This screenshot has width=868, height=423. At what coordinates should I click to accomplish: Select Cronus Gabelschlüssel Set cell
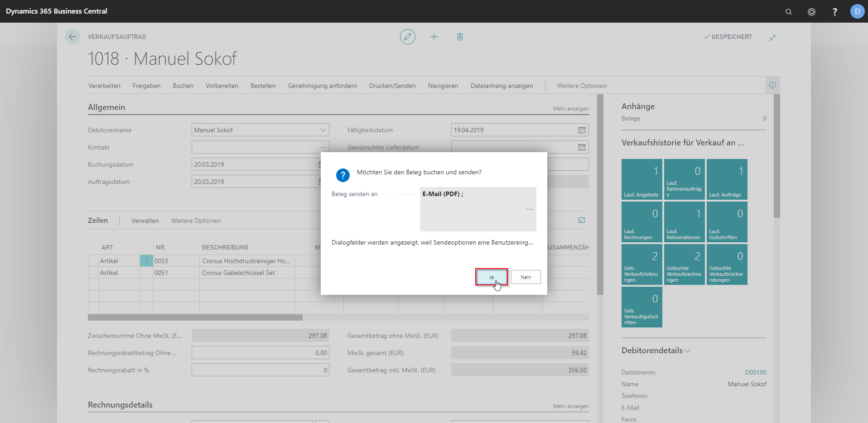247,273
